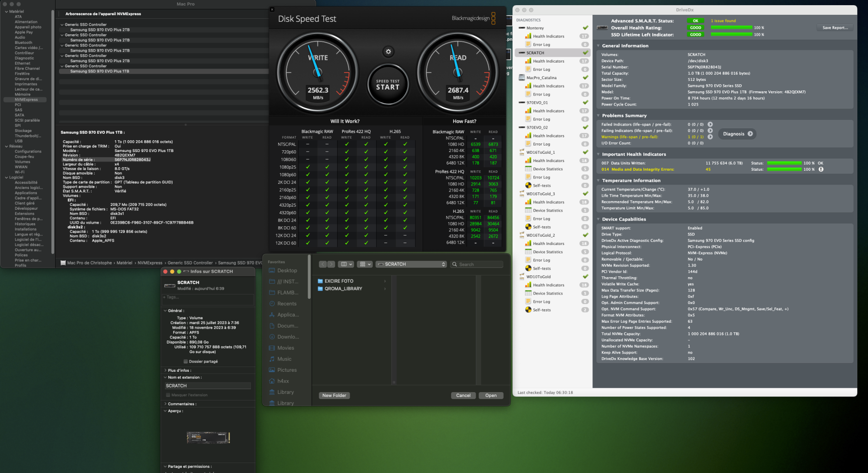Image resolution: width=868 pixels, height=473 pixels.
Task: Click the back arrow in file dialog
Action: click(323, 264)
